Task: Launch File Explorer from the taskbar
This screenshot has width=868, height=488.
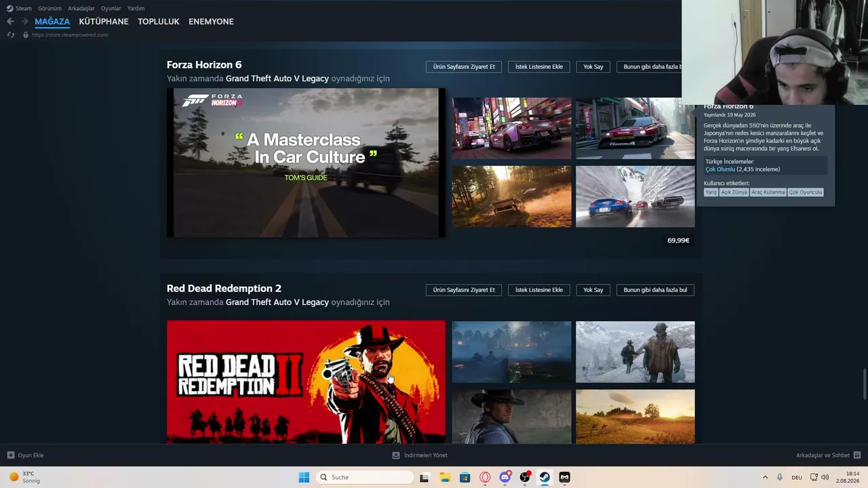Action: click(x=445, y=477)
